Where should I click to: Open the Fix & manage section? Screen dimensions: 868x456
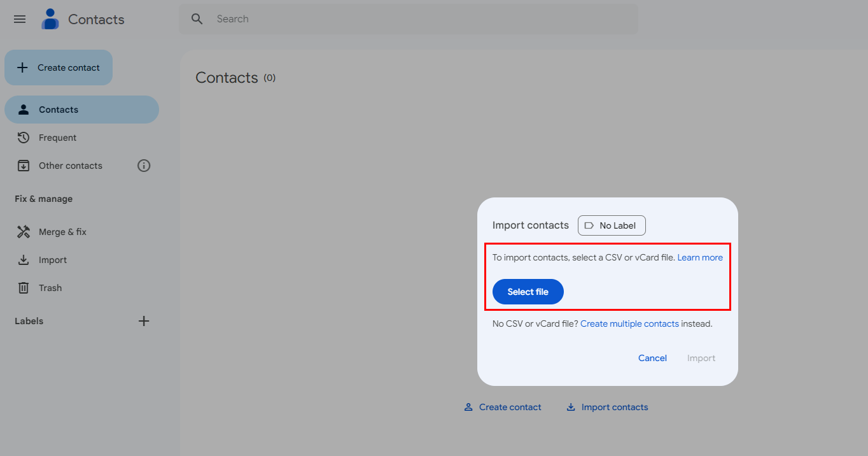pyautogui.click(x=43, y=199)
